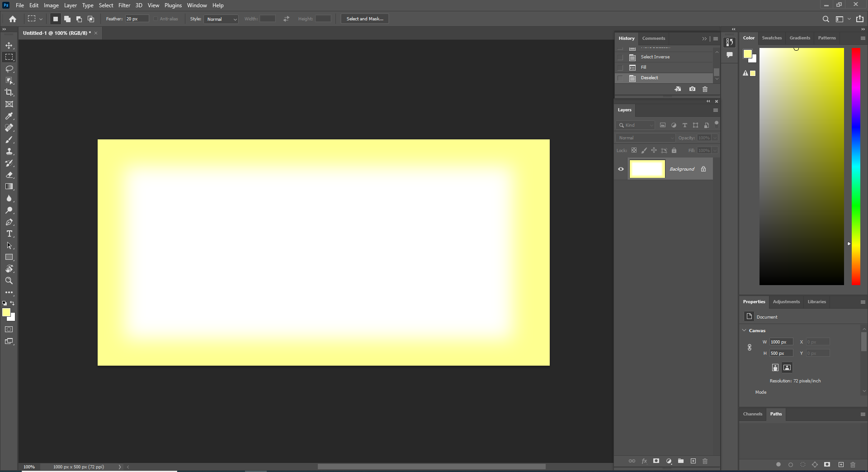The height and width of the screenshot is (472, 868).
Task: Toggle layer filter on/off switch
Action: coord(717,124)
